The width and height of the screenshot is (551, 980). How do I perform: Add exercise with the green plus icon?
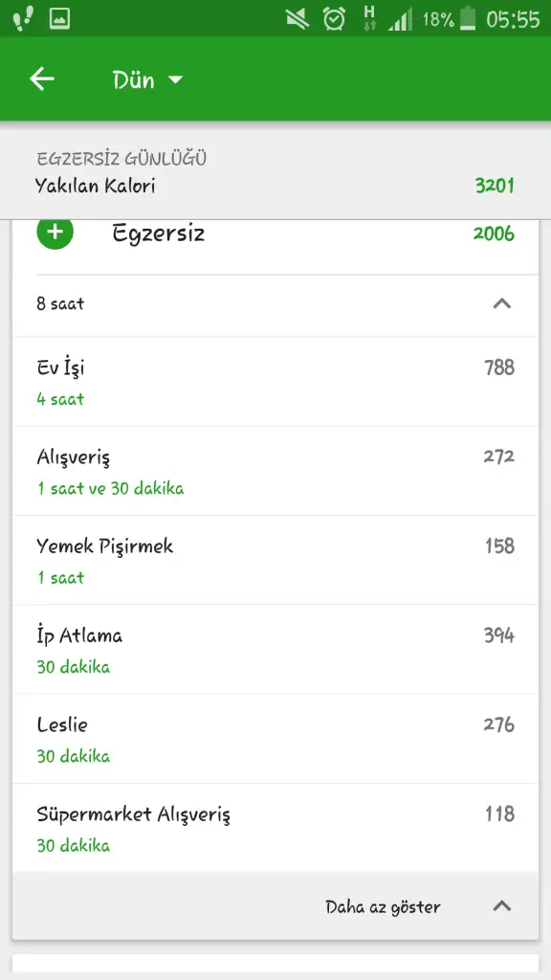click(55, 232)
